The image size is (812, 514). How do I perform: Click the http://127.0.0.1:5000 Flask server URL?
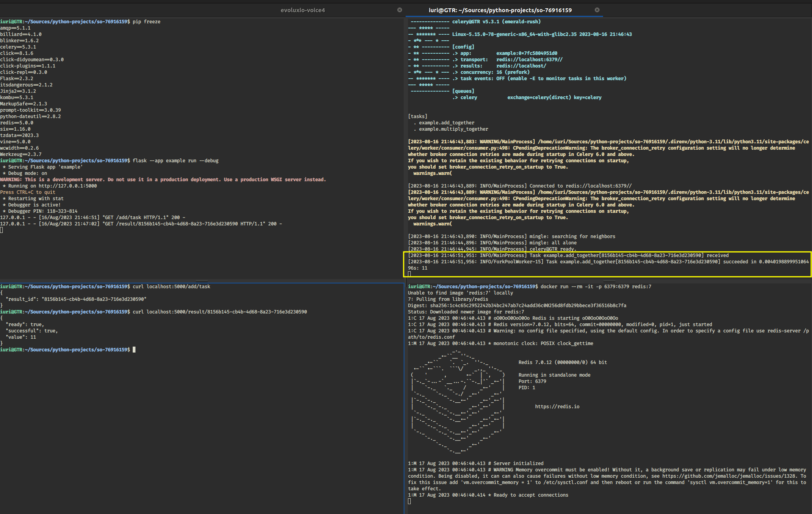67,186
